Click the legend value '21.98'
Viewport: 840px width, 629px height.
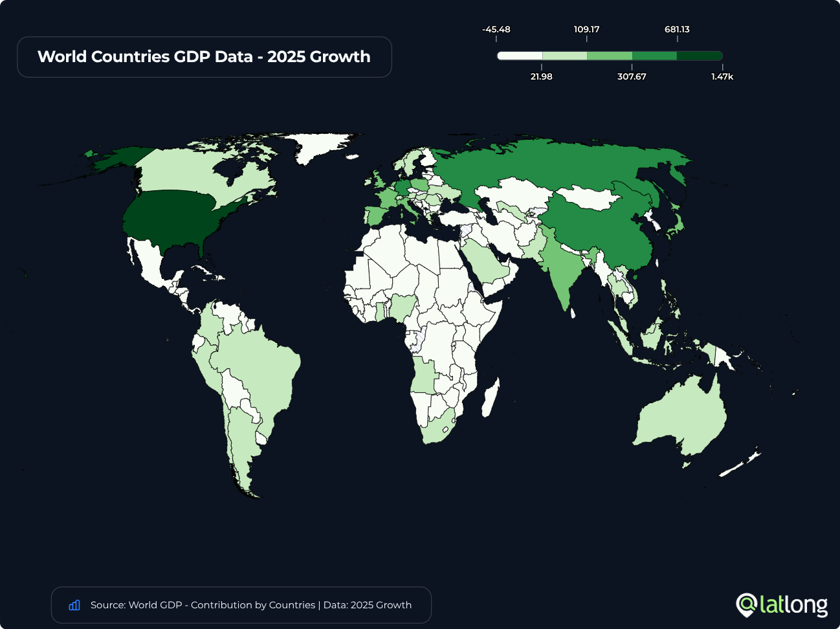click(x=542, y=76)
